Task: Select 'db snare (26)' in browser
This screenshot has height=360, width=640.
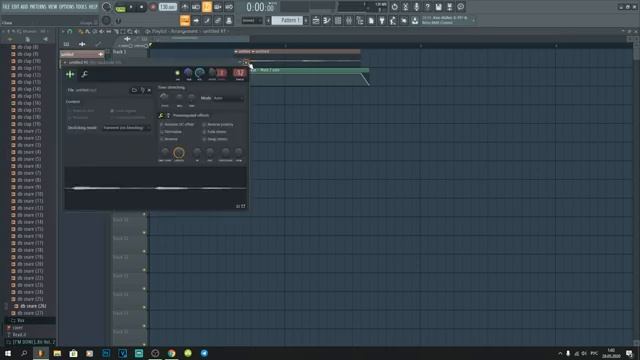Action: pos(32,306)
